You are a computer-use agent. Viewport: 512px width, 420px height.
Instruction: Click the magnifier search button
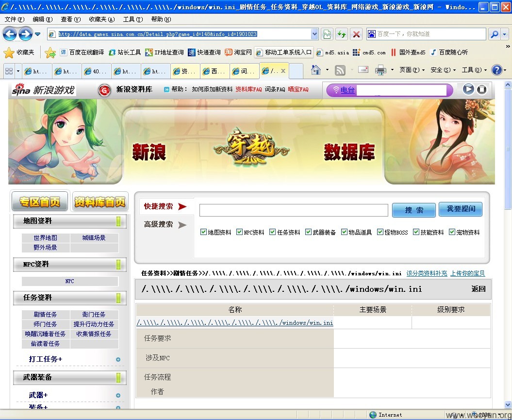click(495, 34)
